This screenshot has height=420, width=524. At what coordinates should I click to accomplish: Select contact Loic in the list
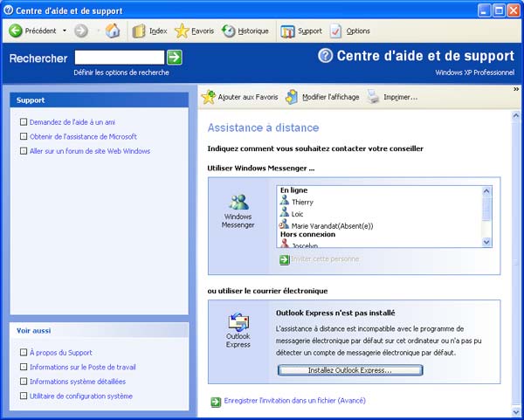[297, 214]
